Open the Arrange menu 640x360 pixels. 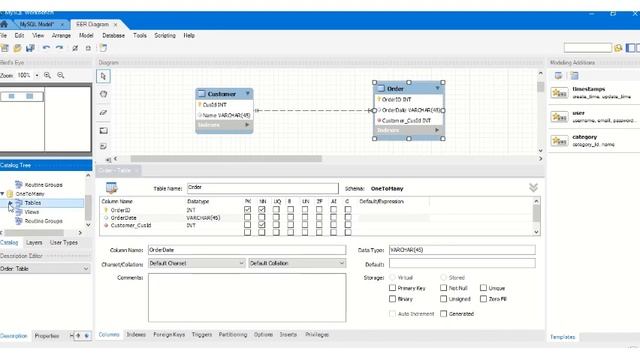pos(61,36)
